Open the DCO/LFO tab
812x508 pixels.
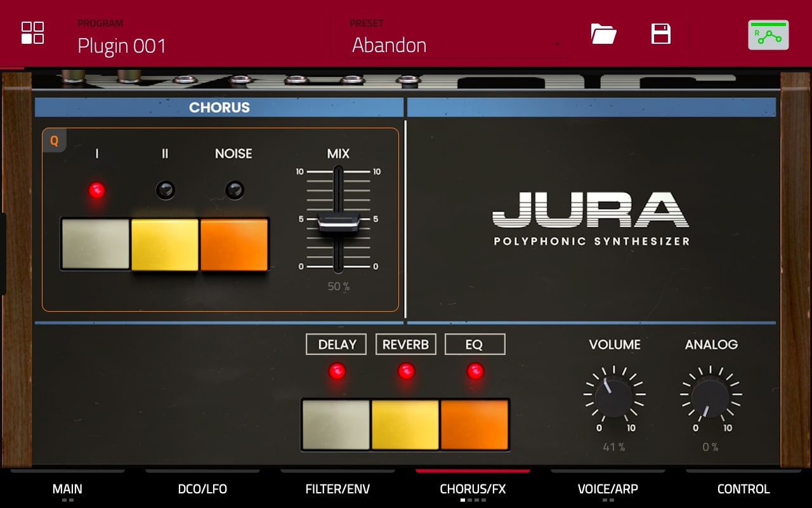pyautogui.click(x=202, y=489)
